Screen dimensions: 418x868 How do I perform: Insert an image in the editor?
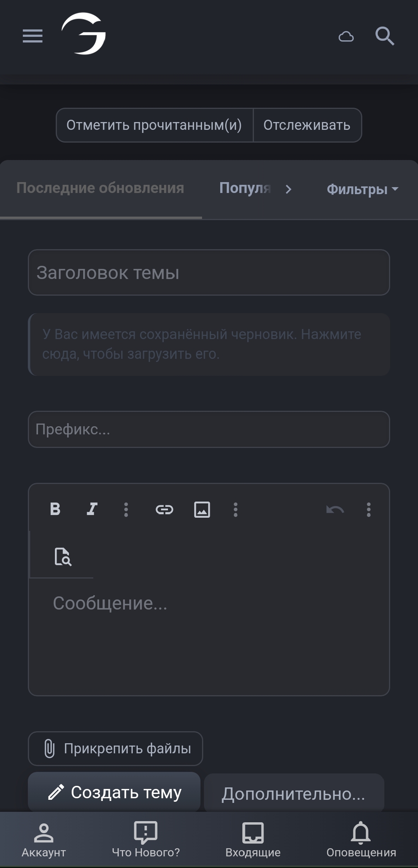click(202, 510)
